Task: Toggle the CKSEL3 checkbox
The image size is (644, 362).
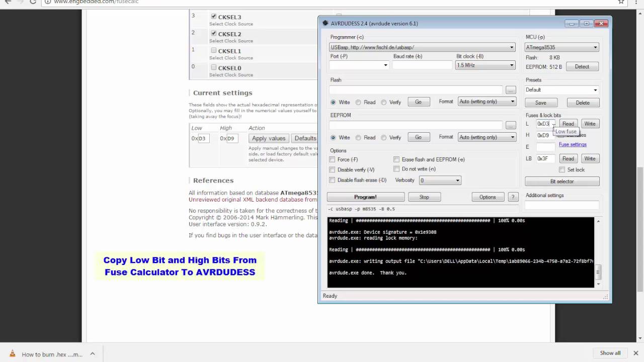Action: 214,17
